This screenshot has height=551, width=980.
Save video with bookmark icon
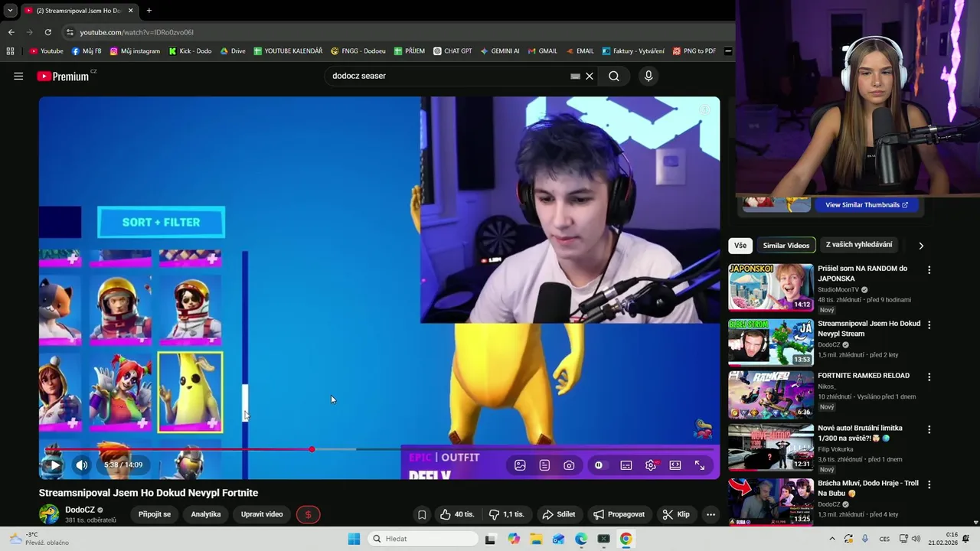click(422, 514)
